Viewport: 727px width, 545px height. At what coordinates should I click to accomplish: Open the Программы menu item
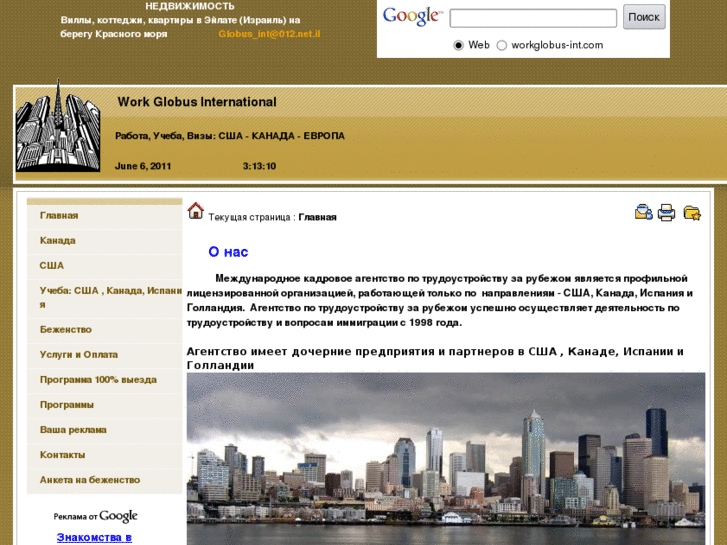coord(105,405)
